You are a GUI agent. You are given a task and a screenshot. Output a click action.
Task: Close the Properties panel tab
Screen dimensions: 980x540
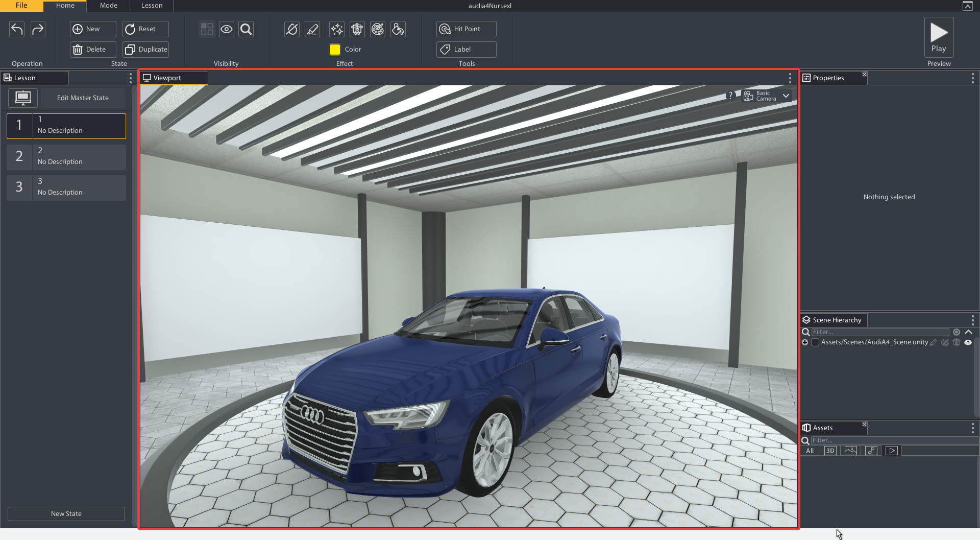click(x=864, y=75)
